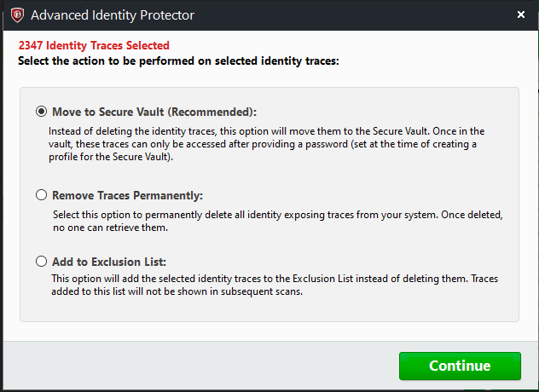Close the Advanced Identity Protector dialog

click(x=520, y=14)
